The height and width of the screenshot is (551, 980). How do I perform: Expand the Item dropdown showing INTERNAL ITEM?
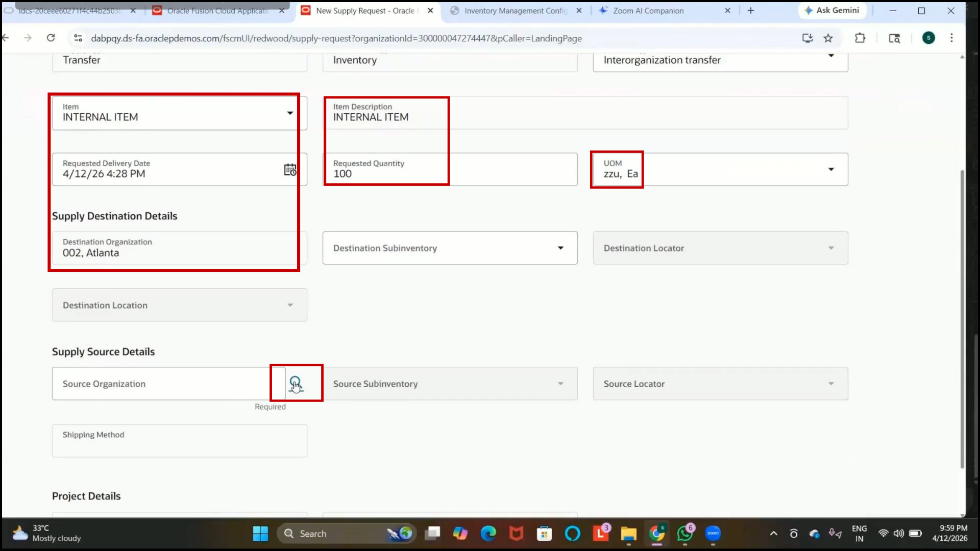tap(290, 113)
